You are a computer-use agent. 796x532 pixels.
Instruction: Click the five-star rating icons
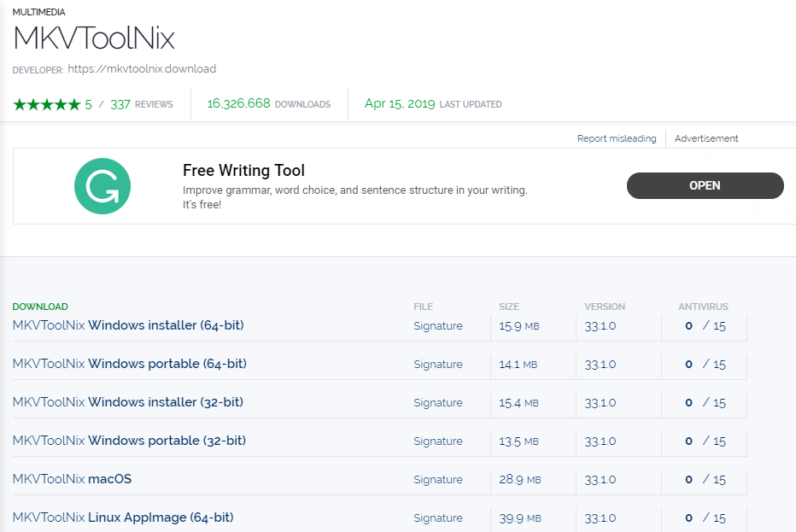tap(47, 104)
